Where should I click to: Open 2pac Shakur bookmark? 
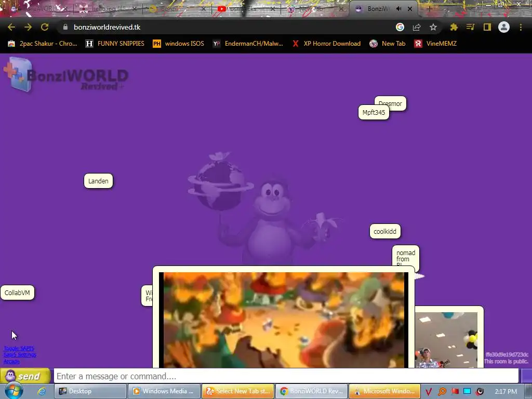coord(43,44)
